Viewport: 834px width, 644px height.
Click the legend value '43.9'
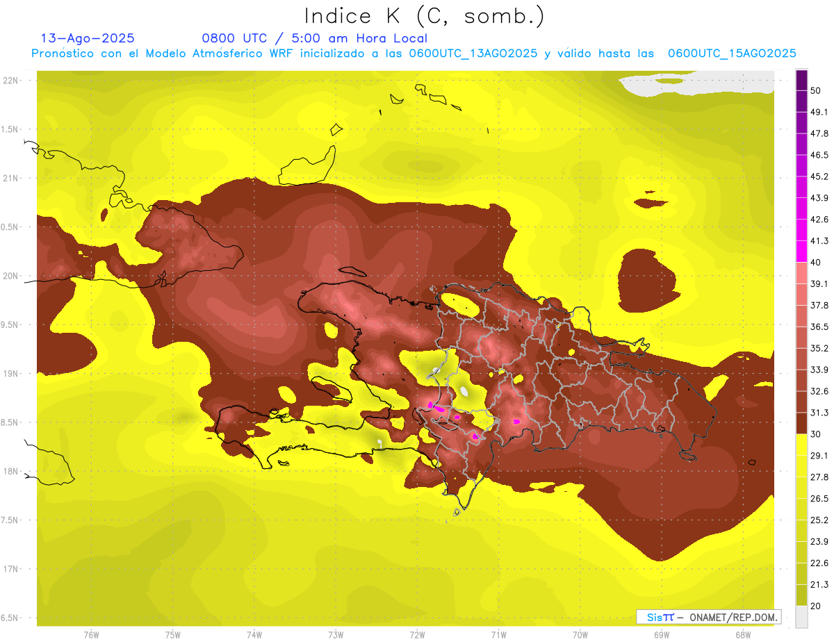click(x=819, y=198)
